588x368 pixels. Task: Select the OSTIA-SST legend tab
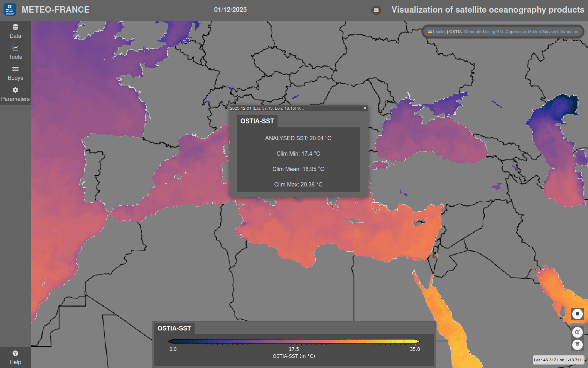(x=174, y=328)
